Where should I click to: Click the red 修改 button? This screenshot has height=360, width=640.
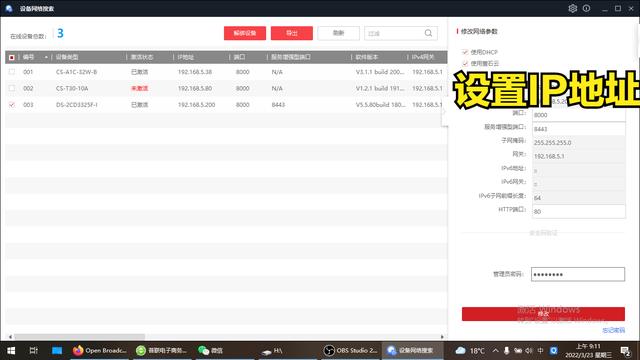tap(543, 313)
